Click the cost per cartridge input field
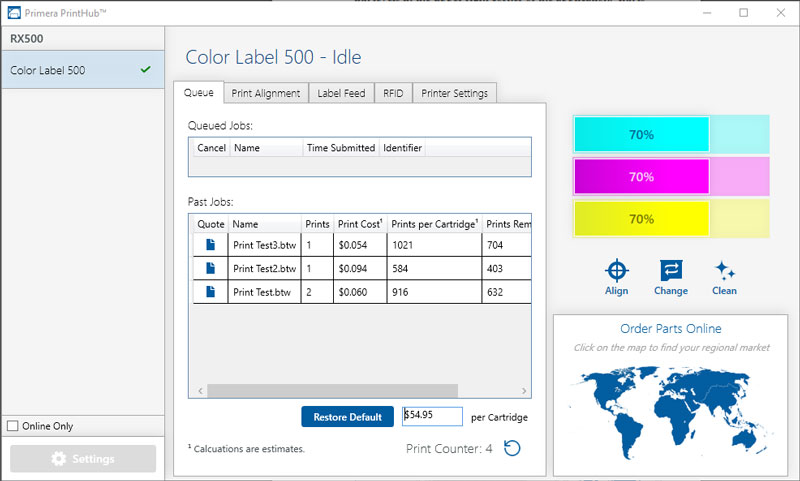Image resolution: width=800 pixels, height=481 pixels. pos(432,416)
